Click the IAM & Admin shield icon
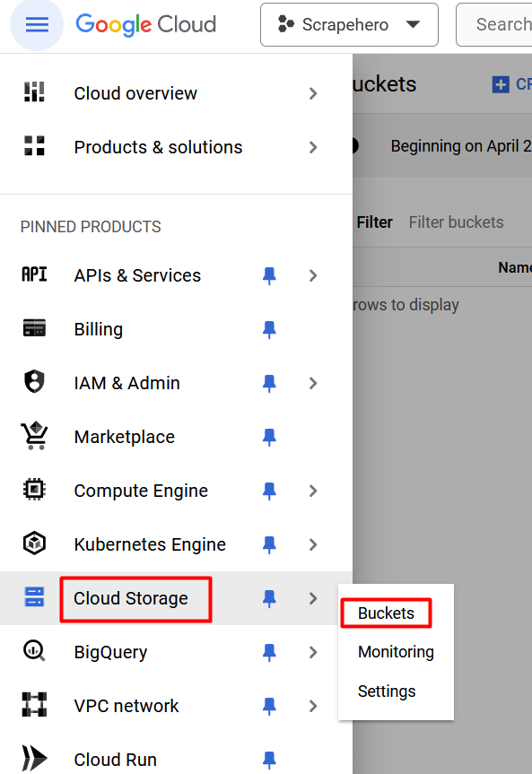 (x=34, y=381)
